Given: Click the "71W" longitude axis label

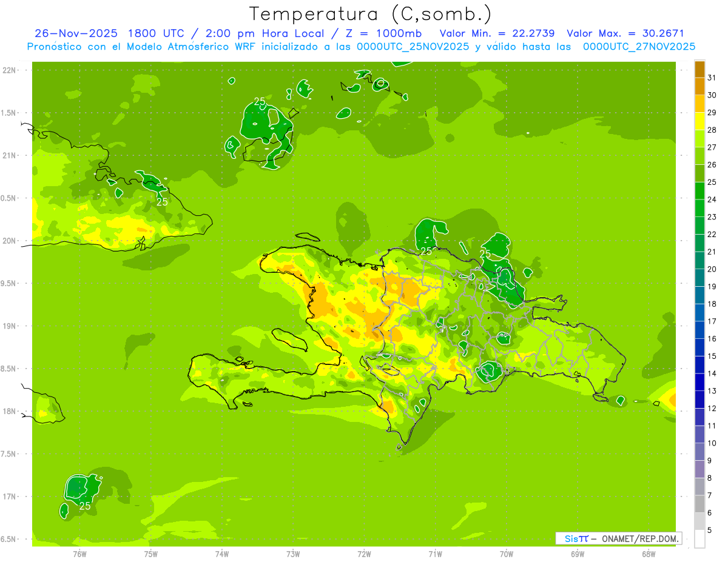Looking at the screenshot, I should 435,554.
